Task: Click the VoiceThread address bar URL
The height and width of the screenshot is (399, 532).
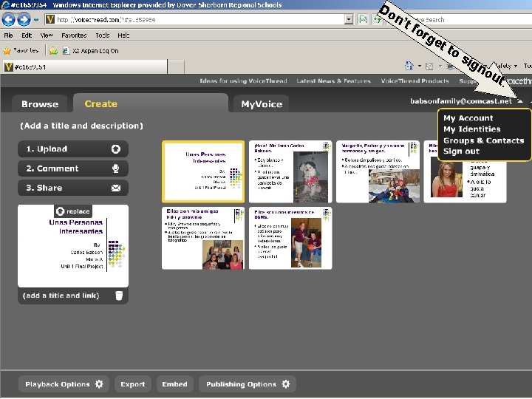Action: pyautogui.click(x=106, y=20)
